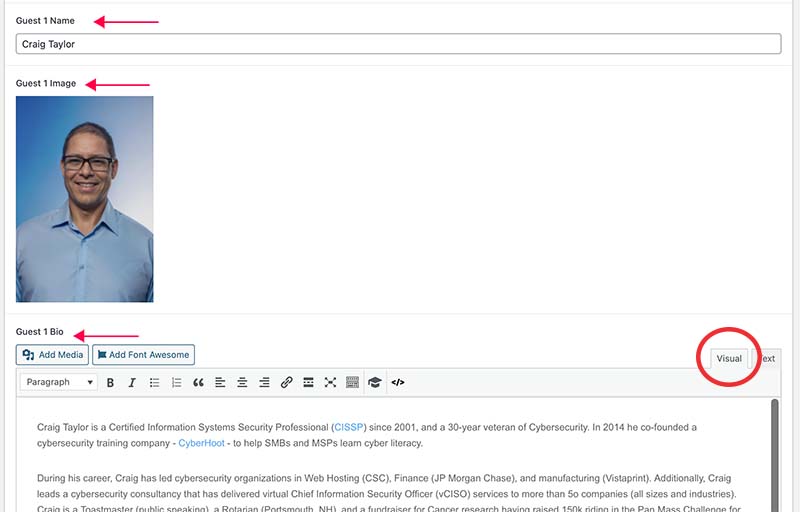800x512 pixels.
Task: Toggle the extra toolbar row
Action: click(x=352, y=382)
